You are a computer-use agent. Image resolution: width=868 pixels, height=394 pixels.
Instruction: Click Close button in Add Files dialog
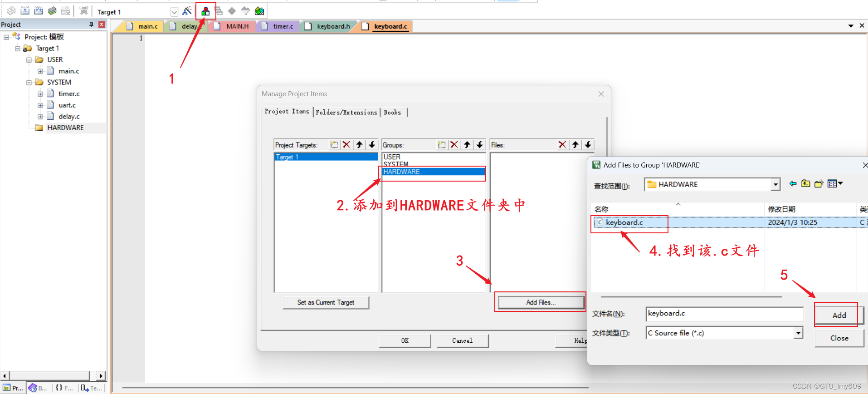pos(839,338)
